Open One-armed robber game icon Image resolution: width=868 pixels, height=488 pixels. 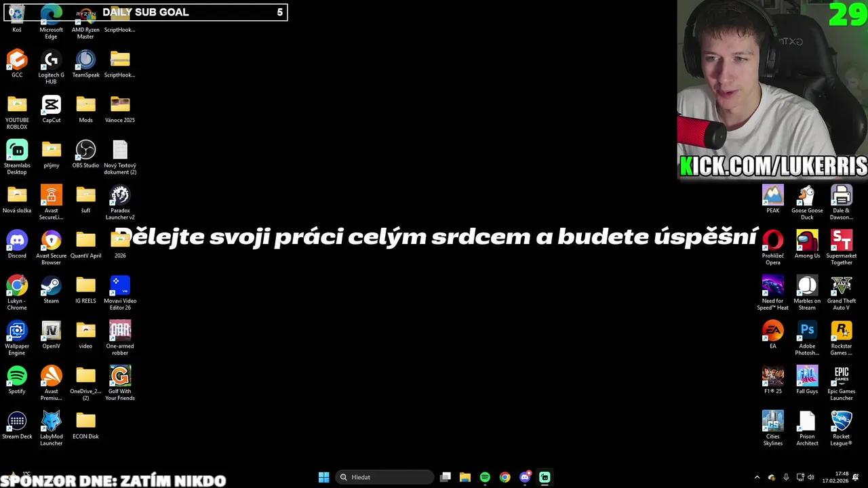click(120, 331)
